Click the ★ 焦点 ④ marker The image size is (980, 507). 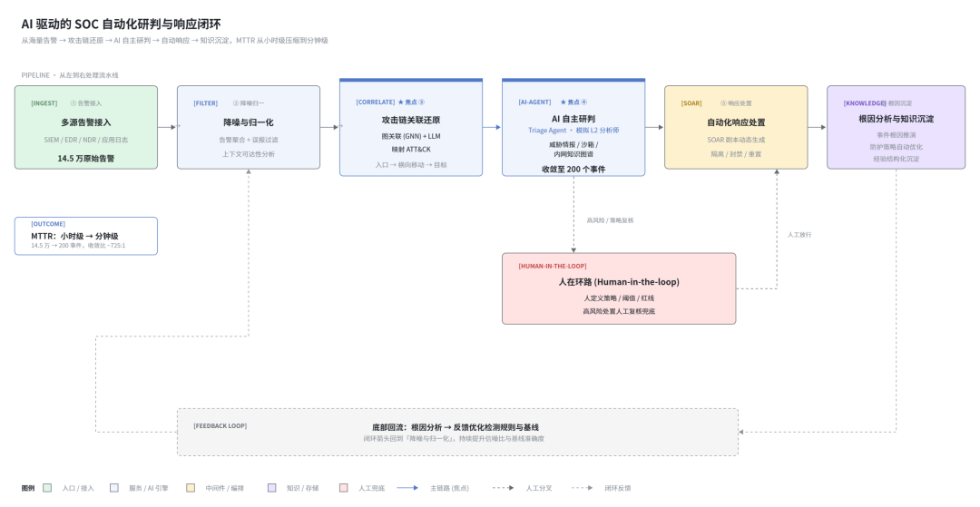coord(573,102)
